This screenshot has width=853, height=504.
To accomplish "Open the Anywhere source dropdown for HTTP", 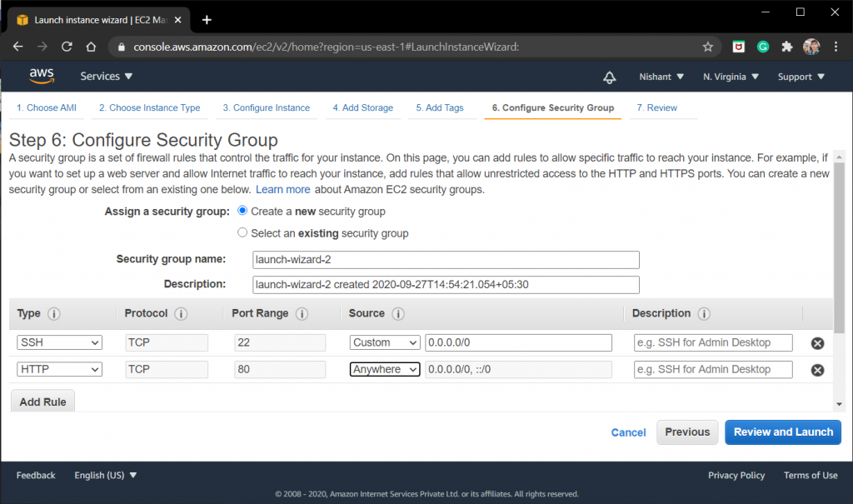I will point(384,369).
